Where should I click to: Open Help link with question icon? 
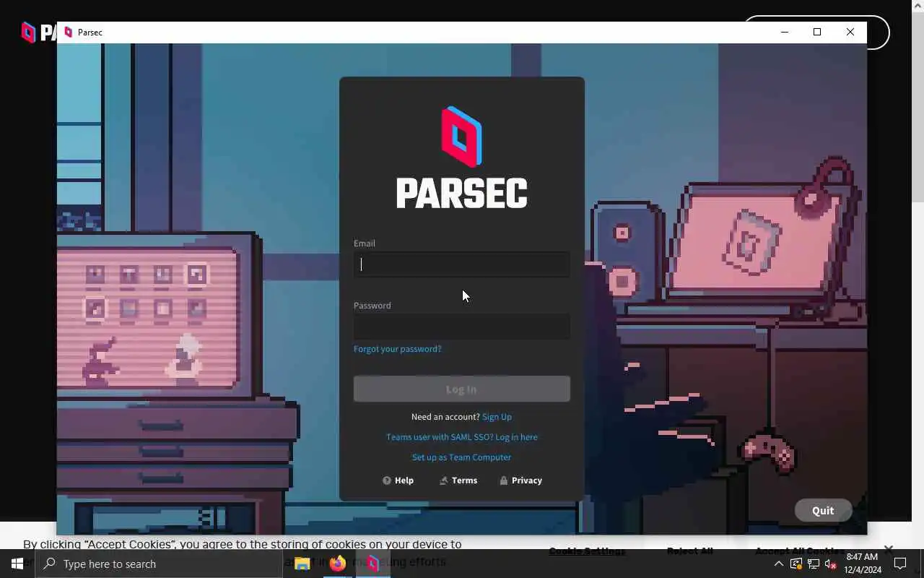[x=398, y=480]
